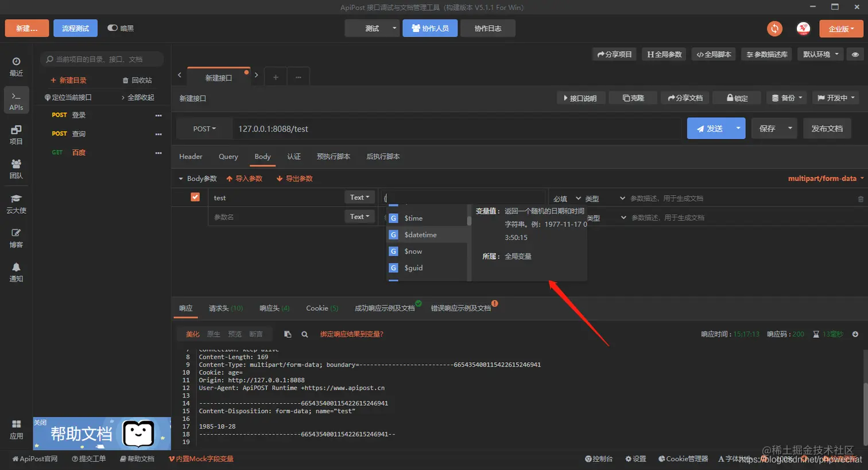Click the 流程测试 button
This screenshot has width=868, height=470.
(x=75, y=28)
